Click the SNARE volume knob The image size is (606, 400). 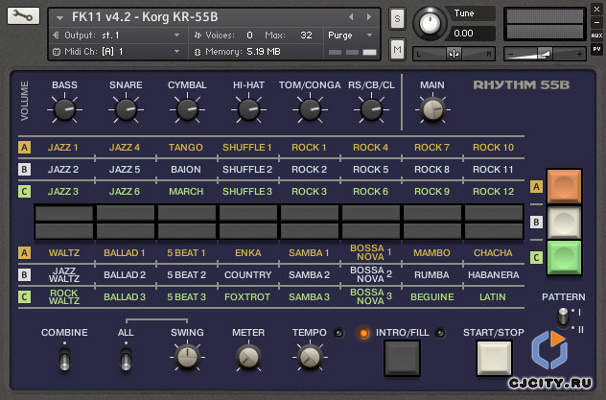(x=126, y=109)
